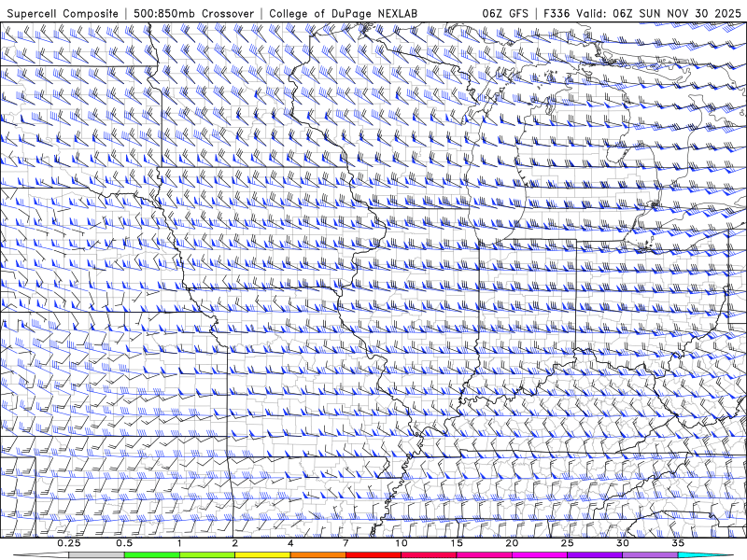This screenshot has height=560, width=747.
Task: Click the 0.25 color scale label
Action: click(69, 543)
